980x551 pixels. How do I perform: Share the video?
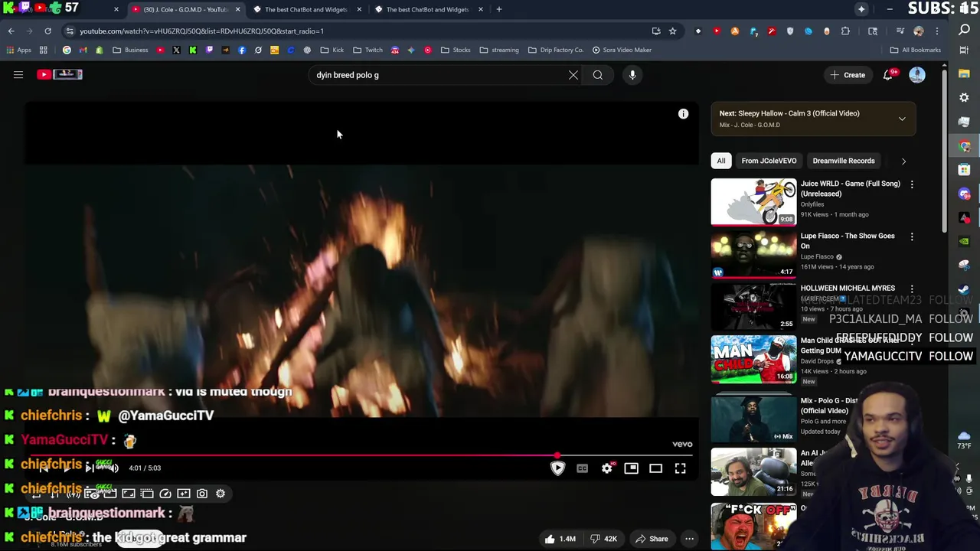652,539
